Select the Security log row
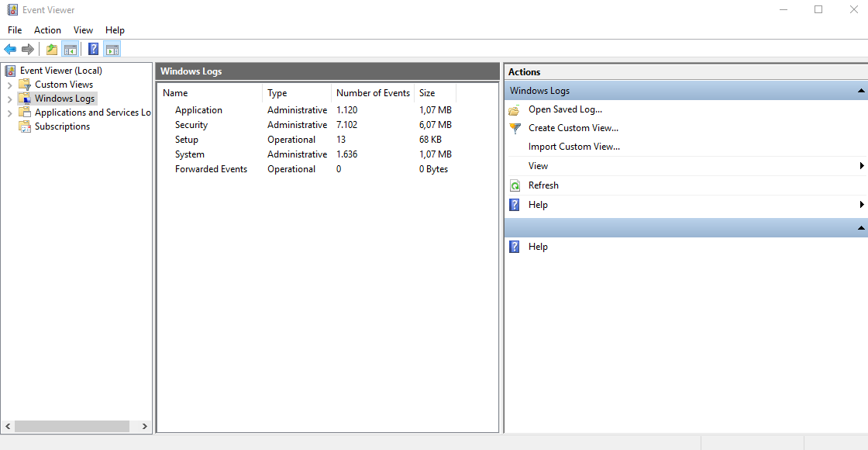The image size is (868, 450). (x=191, y=125)
